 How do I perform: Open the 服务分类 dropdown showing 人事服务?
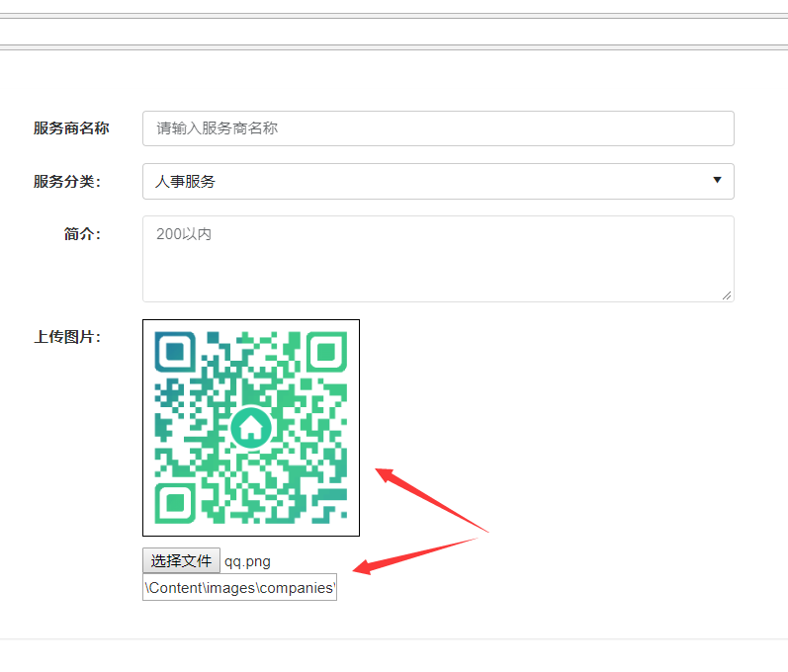tap(438, 181)
